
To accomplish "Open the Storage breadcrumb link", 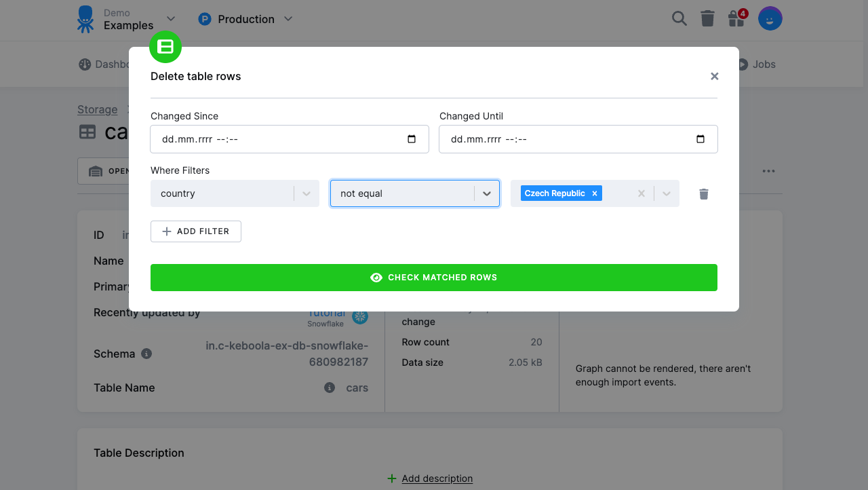I will (x=97, y=109).
